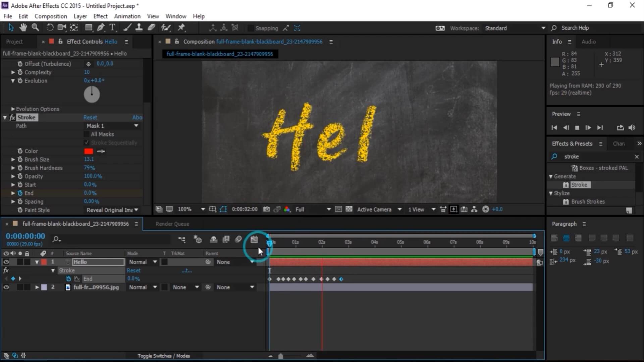
Task: Open the Path dropdown showing Mask 1
Action: pyautogui.click(x=112, y=126)
